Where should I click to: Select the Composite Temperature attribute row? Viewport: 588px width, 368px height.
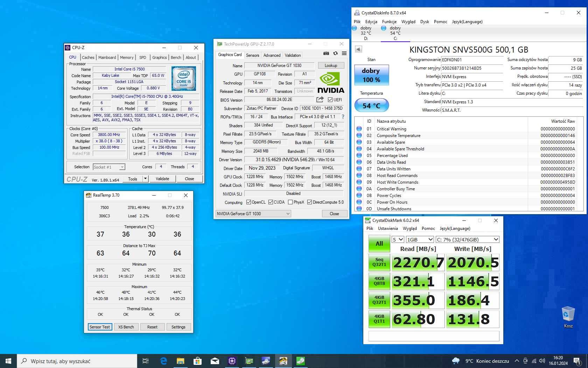click(465, 136)
